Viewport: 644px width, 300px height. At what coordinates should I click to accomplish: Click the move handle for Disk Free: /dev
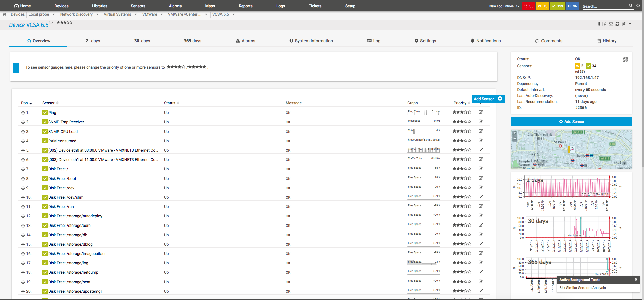point(23,188)
